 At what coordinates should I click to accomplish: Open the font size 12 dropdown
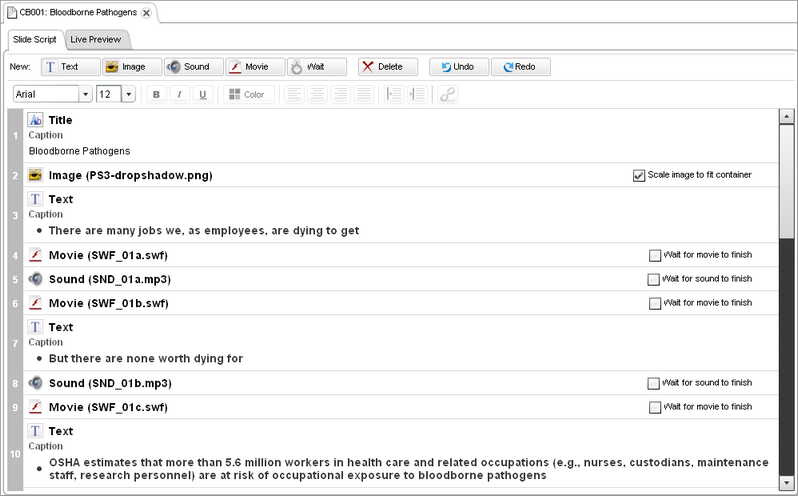[x=129, y=94]
